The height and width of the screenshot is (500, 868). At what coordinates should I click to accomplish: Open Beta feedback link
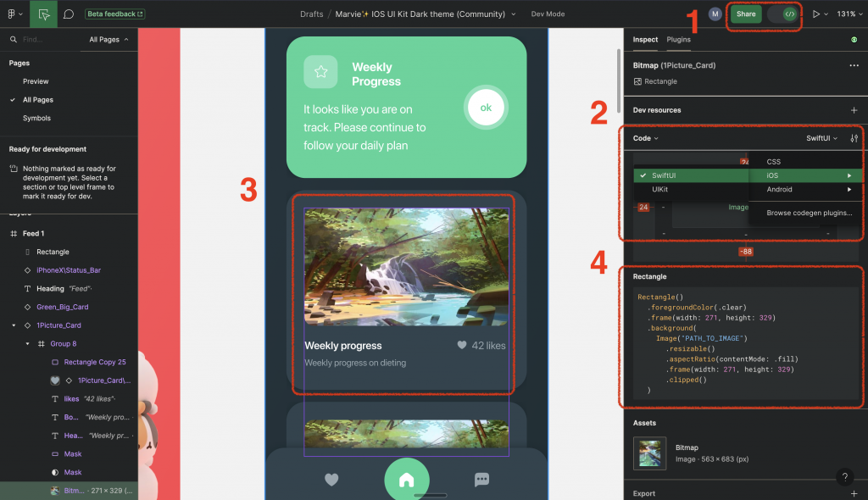[x=115, y=14]
